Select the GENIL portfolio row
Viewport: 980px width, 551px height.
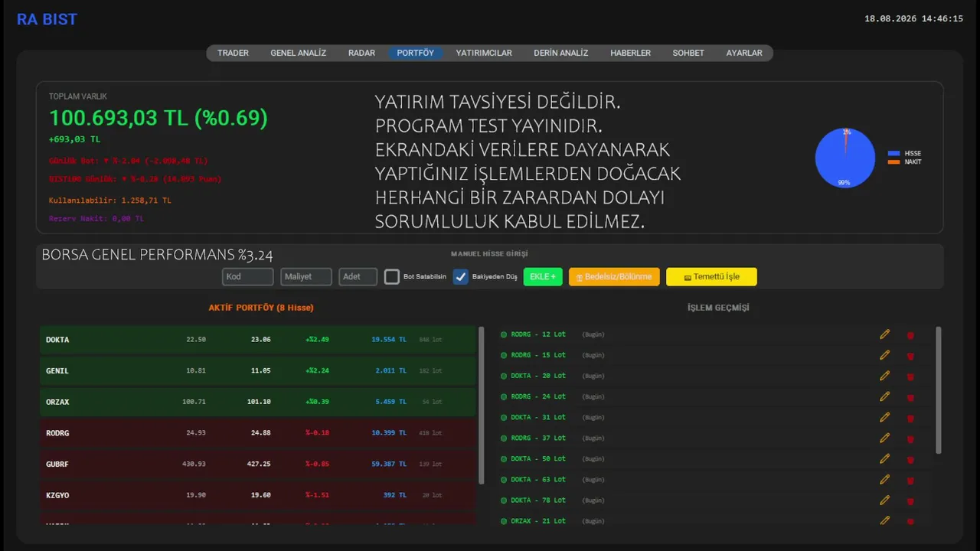258,371
